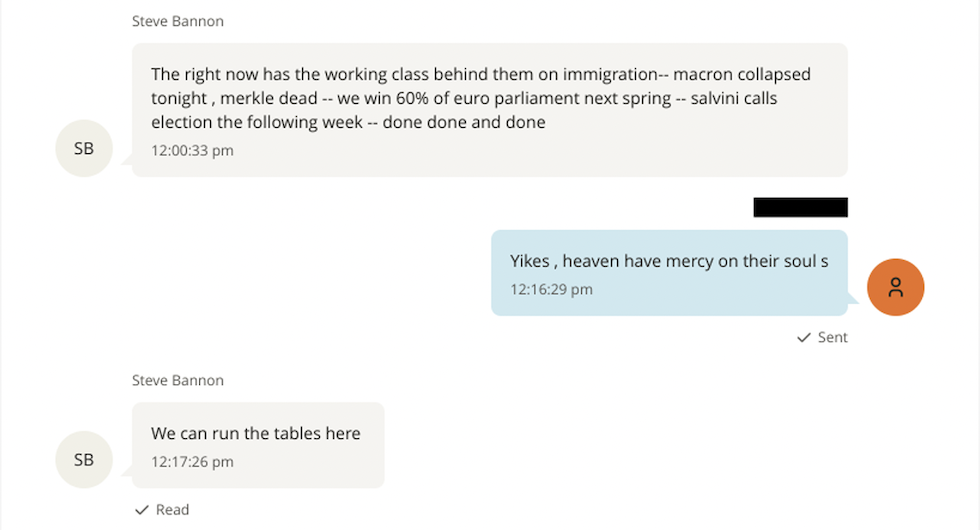Select the blue "Yikes, heaven have mercy" message bubble

669,272
